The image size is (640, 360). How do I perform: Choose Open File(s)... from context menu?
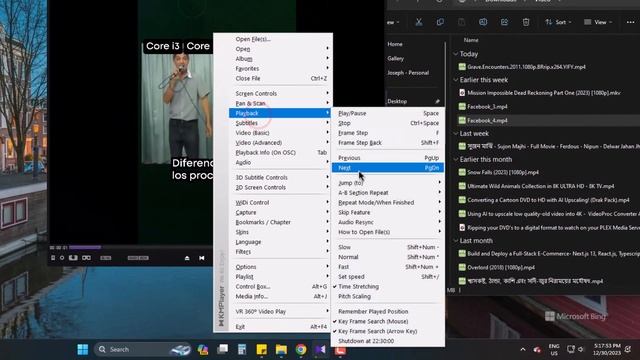tap(281, 39)
